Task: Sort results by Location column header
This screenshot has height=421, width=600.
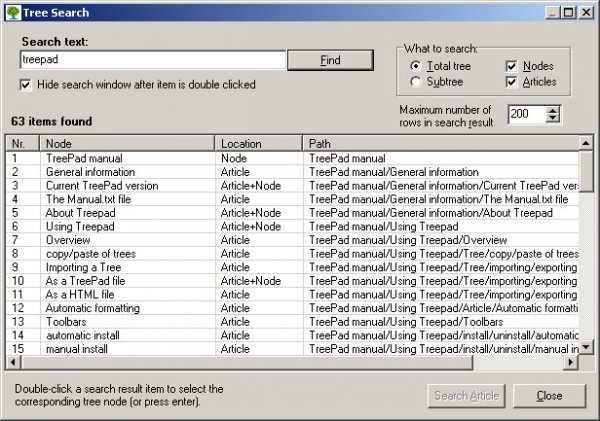Action: pos(260,144)
